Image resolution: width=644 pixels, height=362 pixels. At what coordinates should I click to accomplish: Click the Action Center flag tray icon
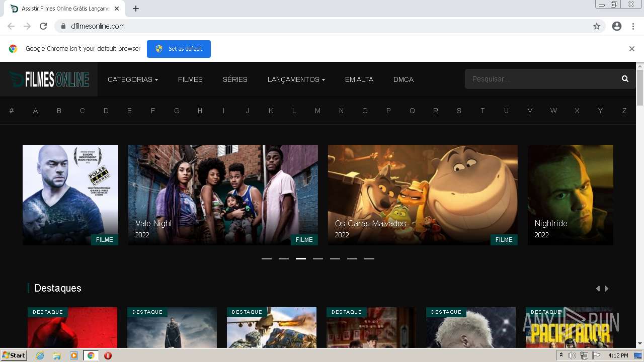coord(596,355)
